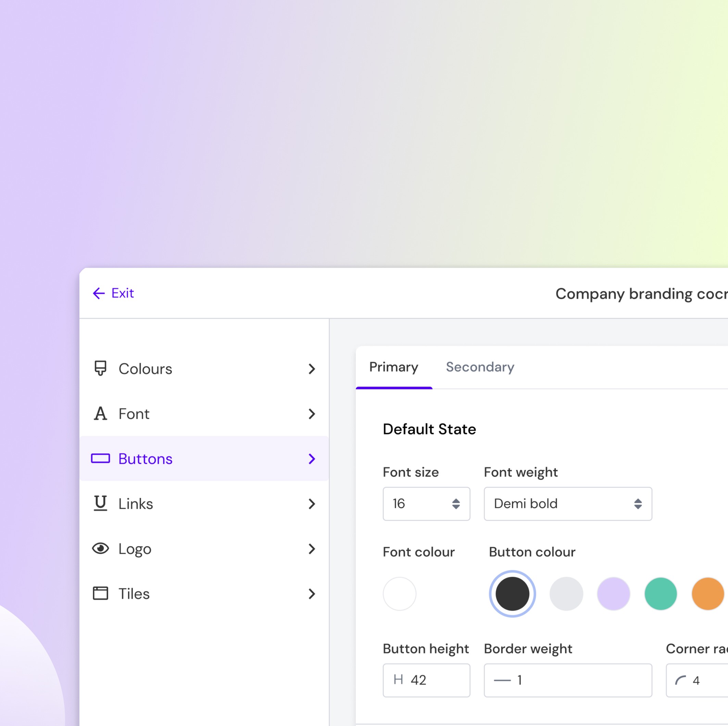This screenshot has height=726, width=728.
Task: Expand the Colours section chevron
Action: (x=312, y=369)
